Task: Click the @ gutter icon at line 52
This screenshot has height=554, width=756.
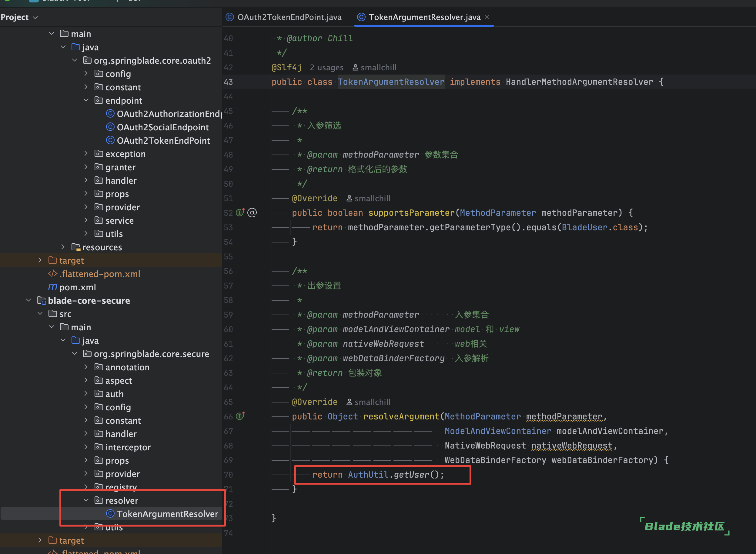Action: 252,212
